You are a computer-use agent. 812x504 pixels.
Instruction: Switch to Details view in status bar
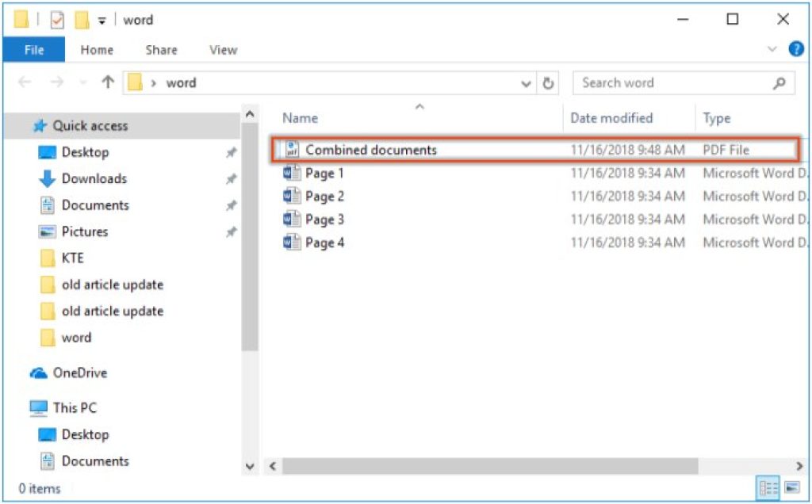tap(767, 487)
